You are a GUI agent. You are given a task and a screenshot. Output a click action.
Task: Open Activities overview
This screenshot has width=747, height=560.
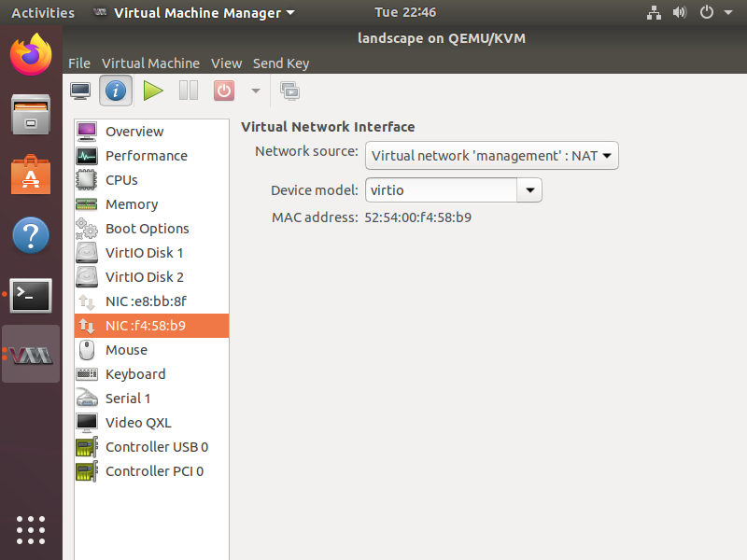click(x=43, y=12)
